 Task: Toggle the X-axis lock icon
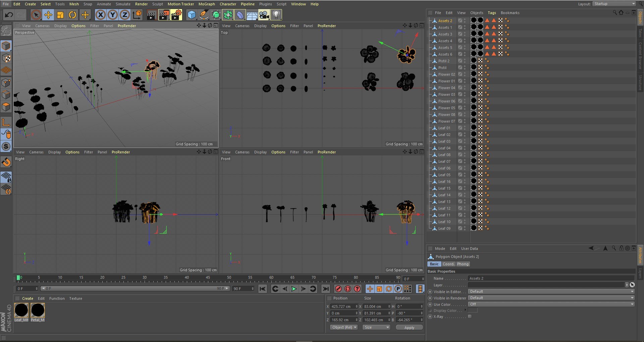(101, 15)
